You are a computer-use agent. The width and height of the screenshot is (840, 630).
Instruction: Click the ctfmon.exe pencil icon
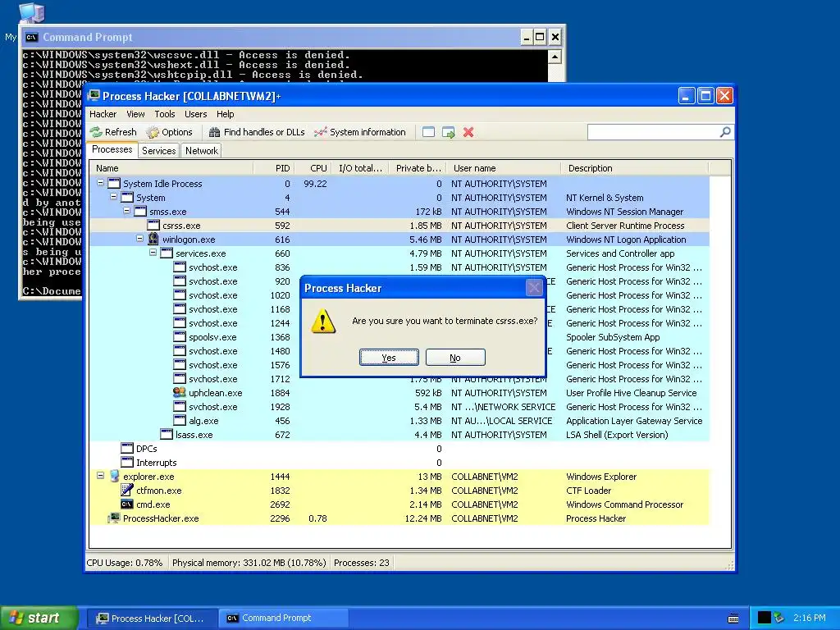pyautogui.click(x=127, y=491)
